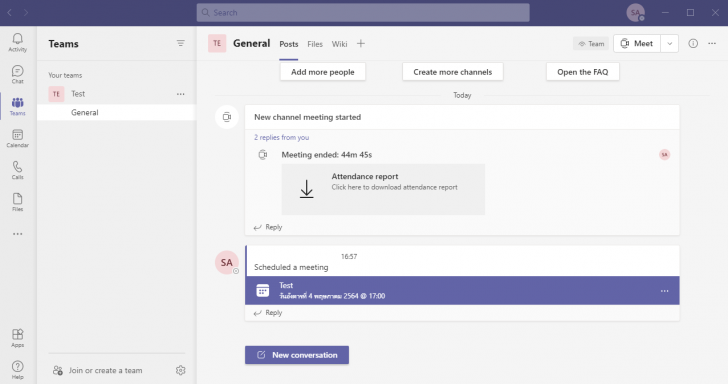Open the Activity feed

pos(18,42)
